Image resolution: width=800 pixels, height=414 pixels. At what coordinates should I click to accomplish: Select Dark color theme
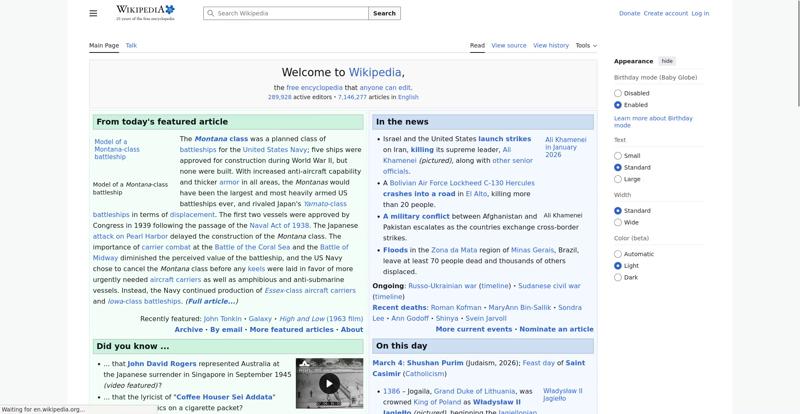tap(618, 278)
